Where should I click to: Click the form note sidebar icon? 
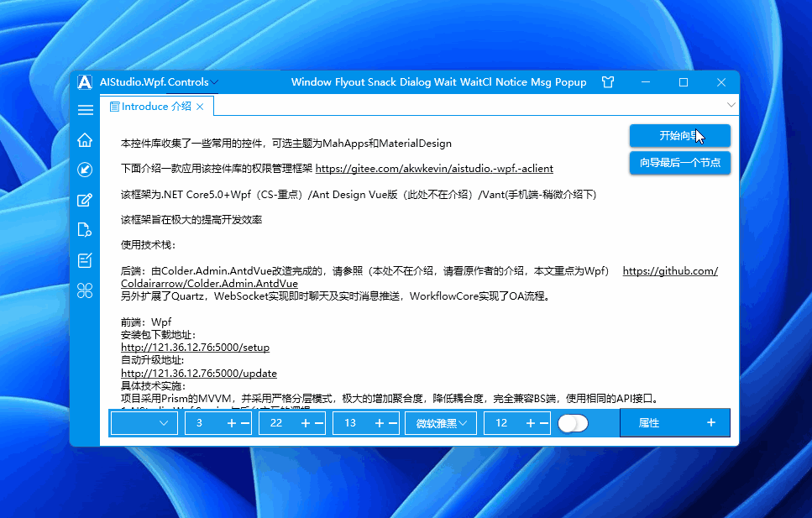tap(85, 260)
